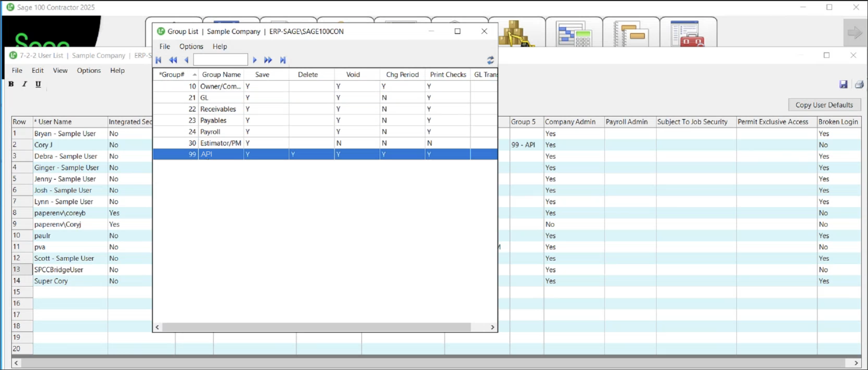Image resolution: width=868 pixels, height=370 pixels.
Task: Click Group List horizontal scrollbar right arrow
Action: tap(493, 327)
